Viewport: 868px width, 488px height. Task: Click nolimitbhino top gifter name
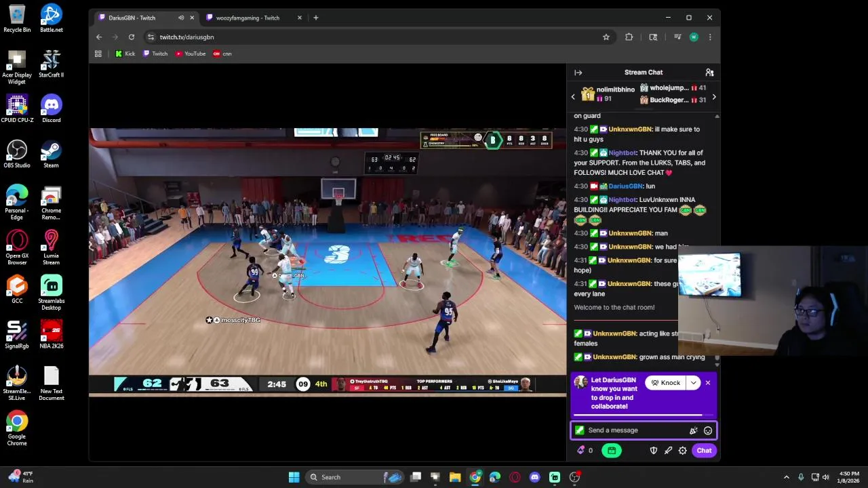(x=615, y=89)
